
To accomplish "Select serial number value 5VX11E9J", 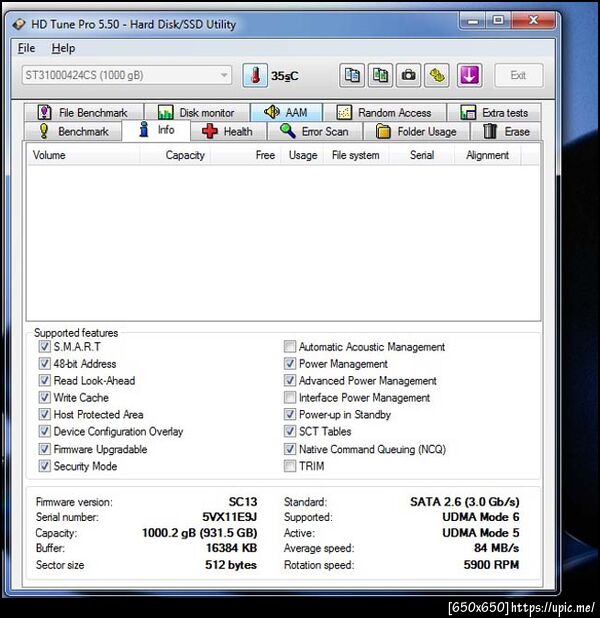I will pos(229,517).
